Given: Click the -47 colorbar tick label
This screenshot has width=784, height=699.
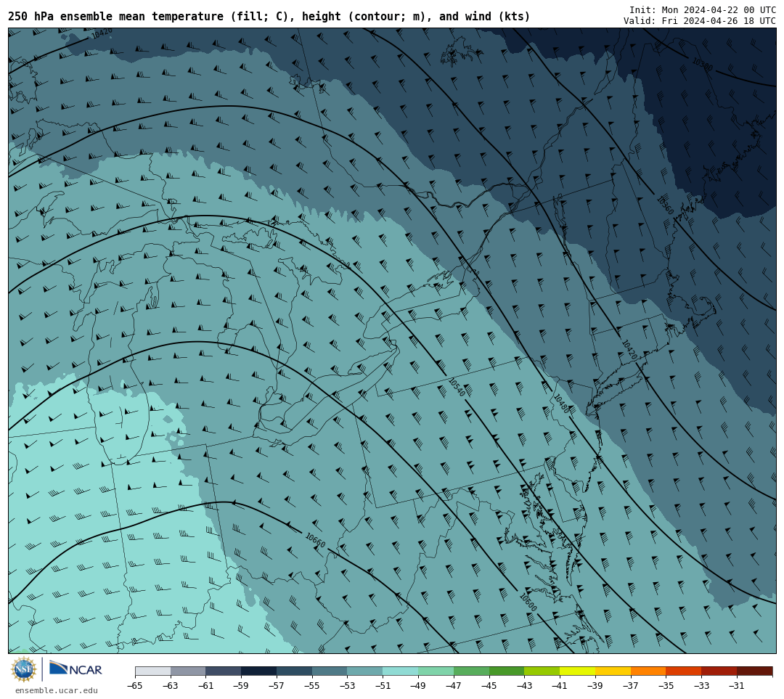Looking at the screenshot, I should (x=454, y=685).
